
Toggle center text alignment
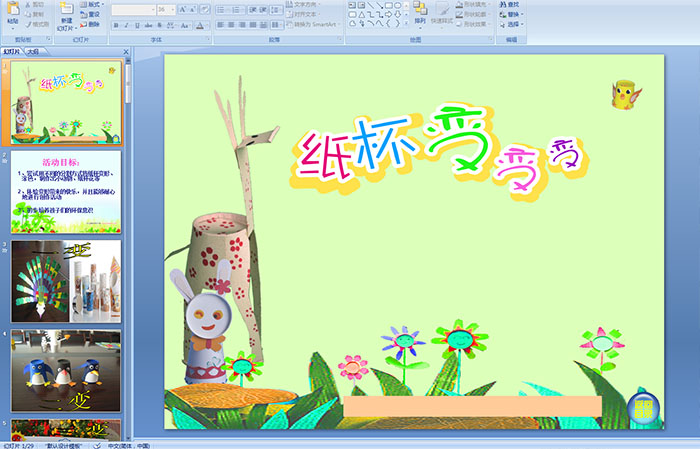(x=231, y=25)
